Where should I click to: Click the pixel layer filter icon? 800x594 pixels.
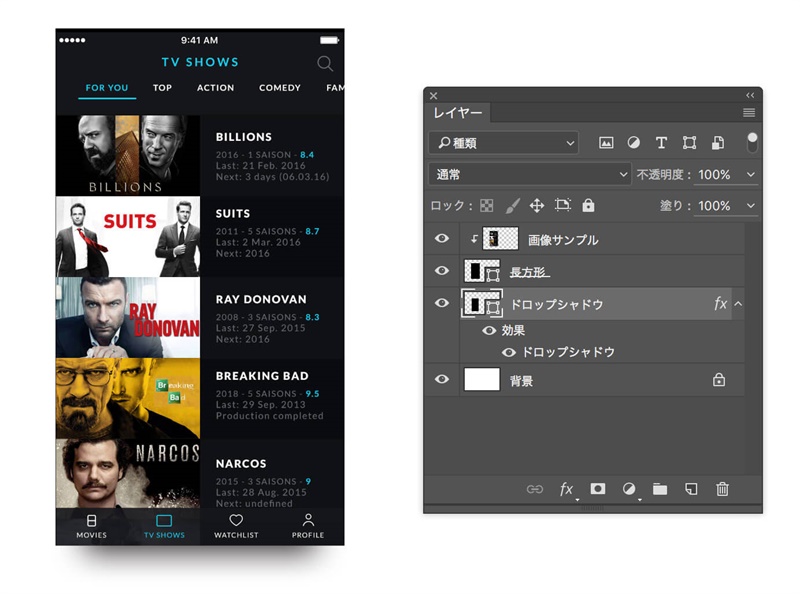(x=606, y=143)
